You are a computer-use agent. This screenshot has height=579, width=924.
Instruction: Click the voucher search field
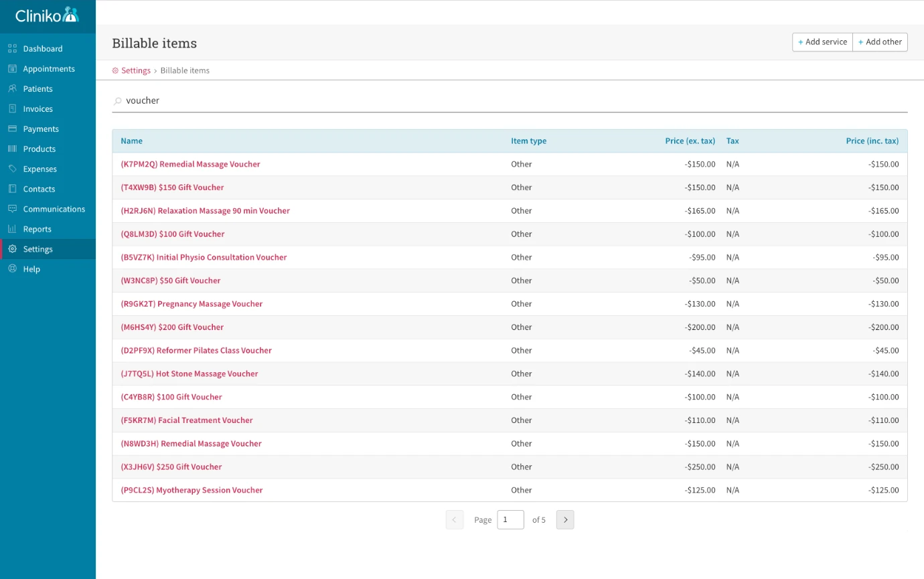click(x=510, y=100)
